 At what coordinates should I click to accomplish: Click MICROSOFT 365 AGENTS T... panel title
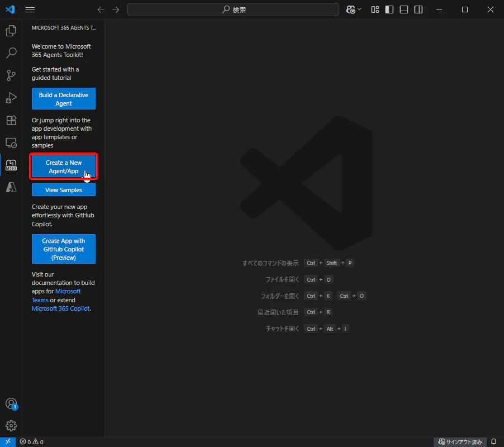click(x=64, y=27)
